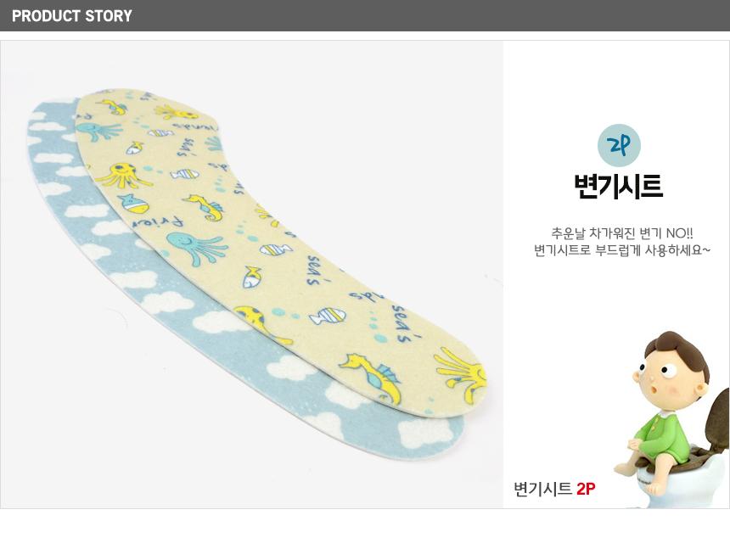Click the line 추운날 차가워진 변기 NO!!
Viewport: 730px width, 560px height.
tap(622, 232)
